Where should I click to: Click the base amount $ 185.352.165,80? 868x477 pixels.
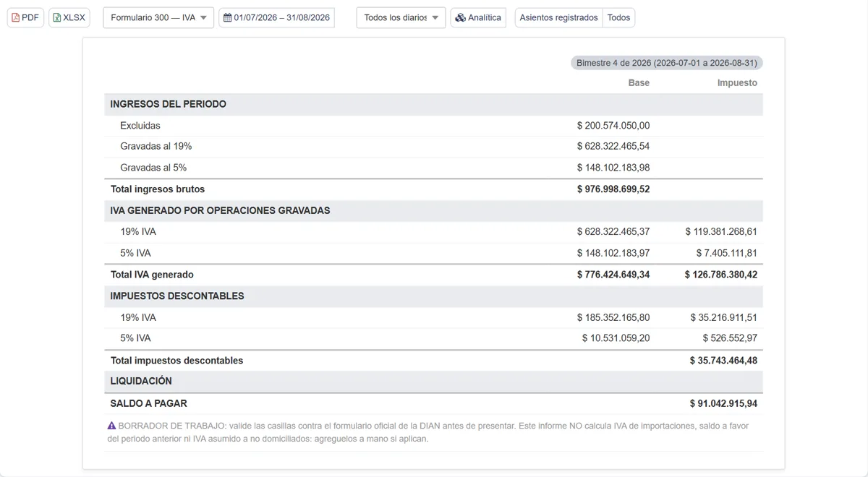pos(613,318)
